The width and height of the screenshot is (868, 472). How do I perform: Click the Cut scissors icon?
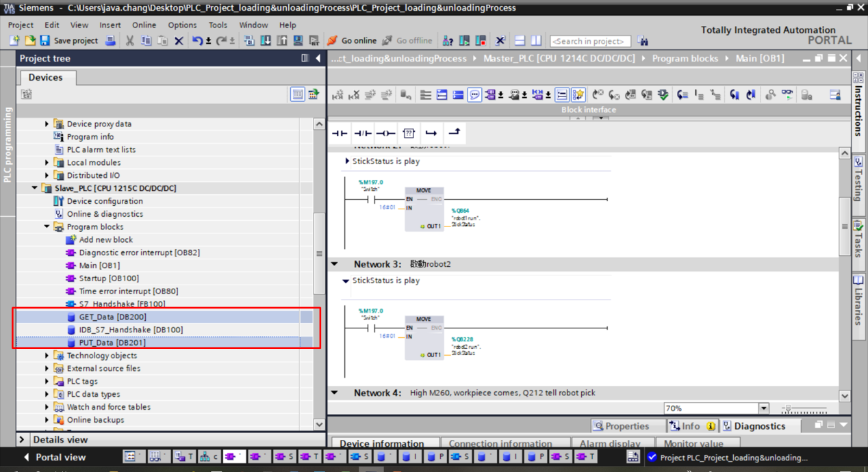point(129,41)
